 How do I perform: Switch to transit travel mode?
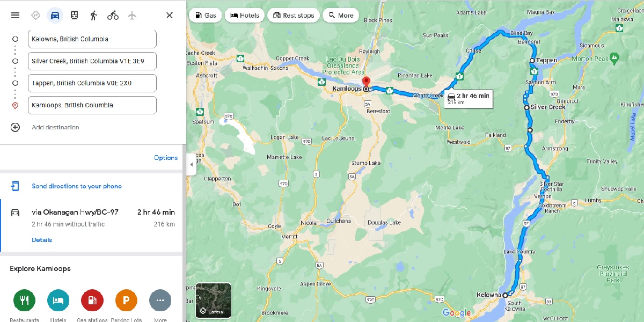(x=74, y=15)
